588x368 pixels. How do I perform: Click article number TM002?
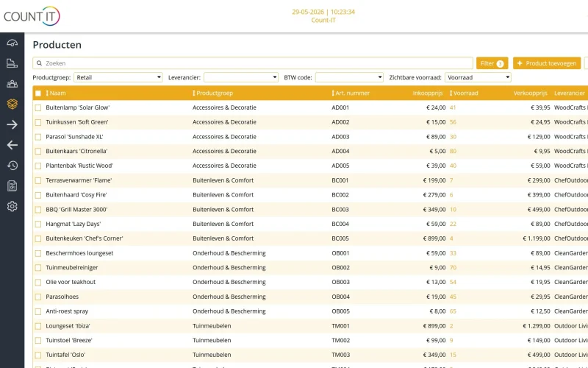(340, 340)
